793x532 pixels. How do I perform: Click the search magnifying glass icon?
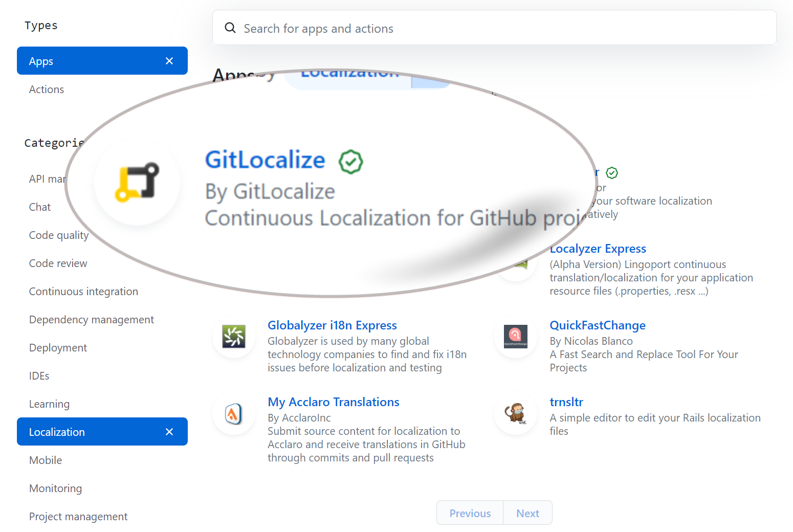[230, 28]
